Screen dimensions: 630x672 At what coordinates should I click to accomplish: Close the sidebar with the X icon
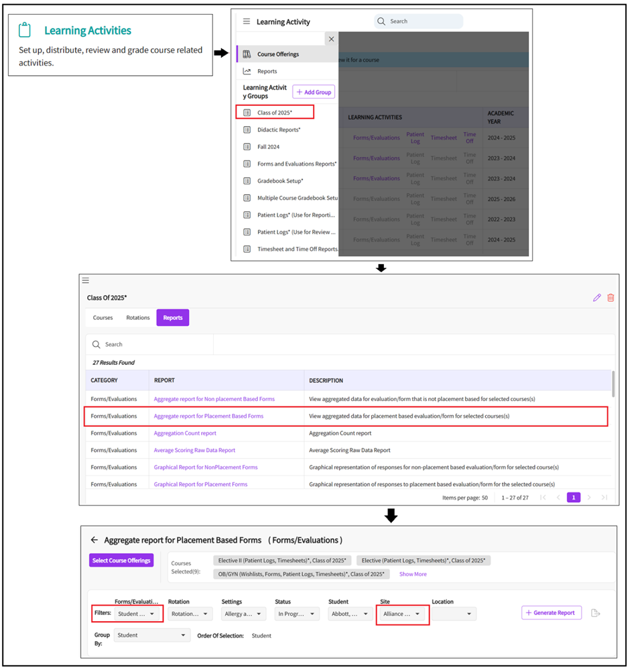(331, 40)
